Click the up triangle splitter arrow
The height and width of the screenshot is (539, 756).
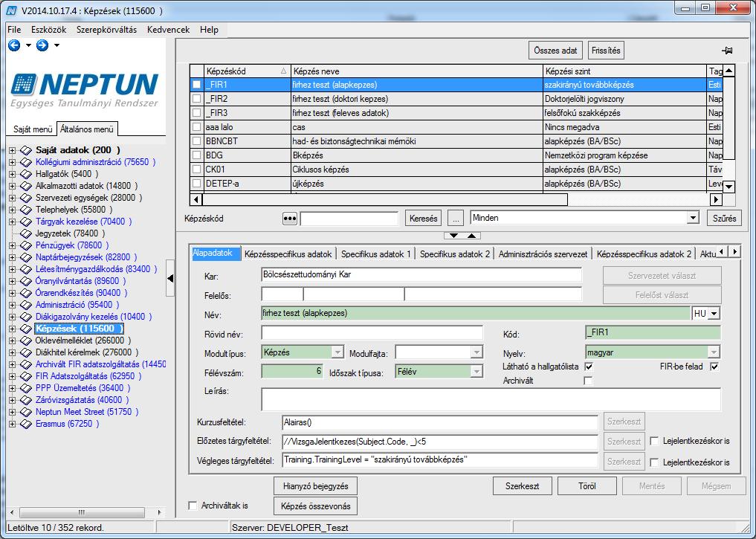pyautogui.click(x=471, y=236)
